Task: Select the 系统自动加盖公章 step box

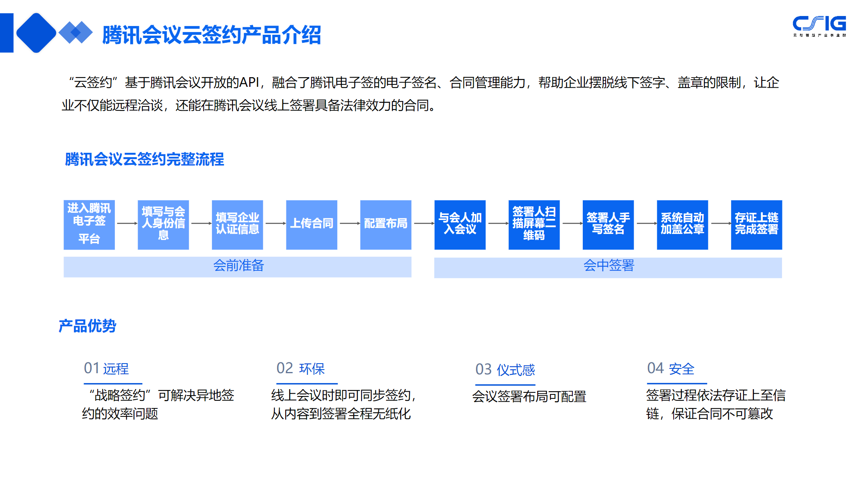Action: (682, 225)
